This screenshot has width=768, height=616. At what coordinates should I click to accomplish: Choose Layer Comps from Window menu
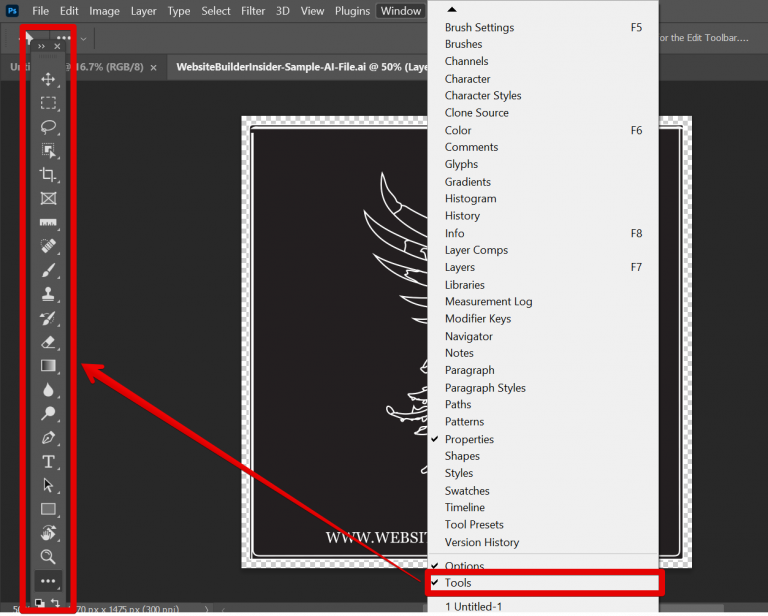pyautogui.click(x=543, y=250)
